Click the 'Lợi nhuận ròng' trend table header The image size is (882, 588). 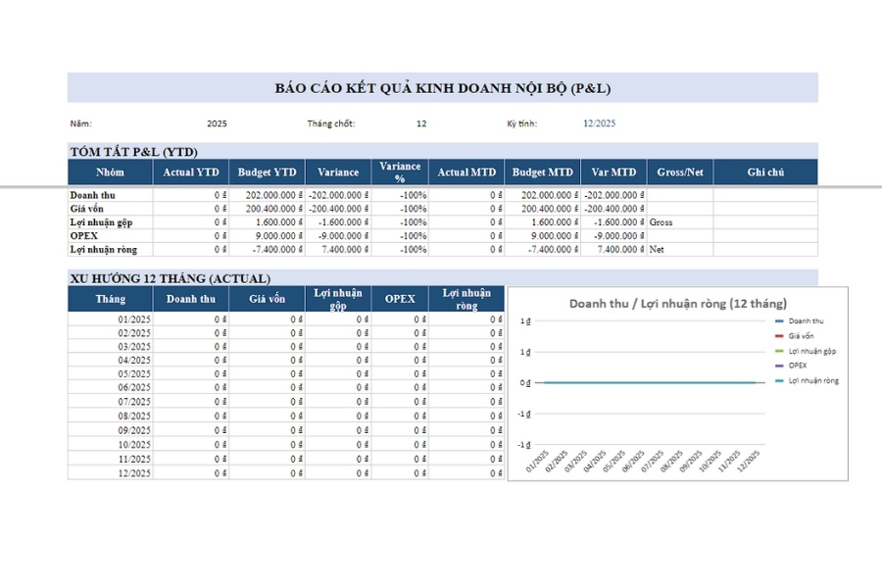pos(466,299)
